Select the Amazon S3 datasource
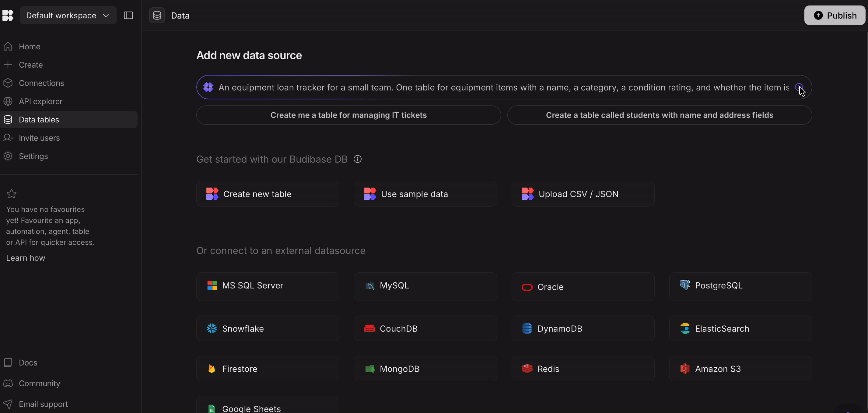Image resolution: width=868 pixels, height=413 pixels. coord(741,369)
